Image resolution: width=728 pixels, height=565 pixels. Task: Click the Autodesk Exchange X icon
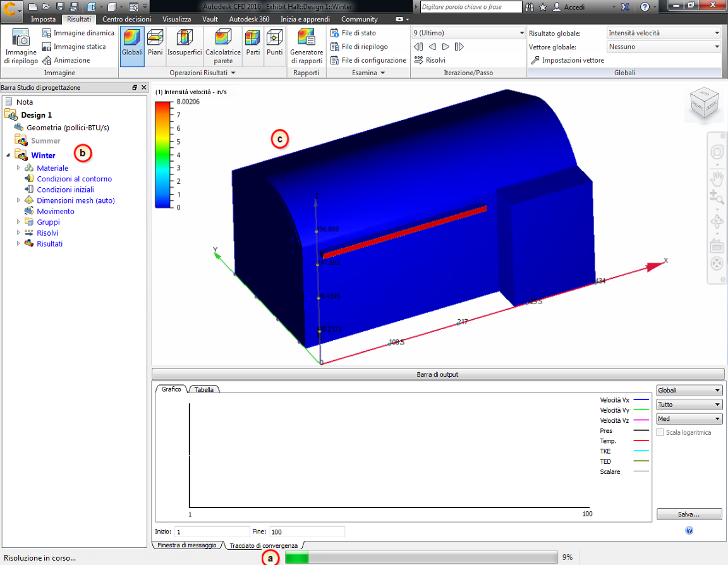pyautogui.click(x=626, y=7)
